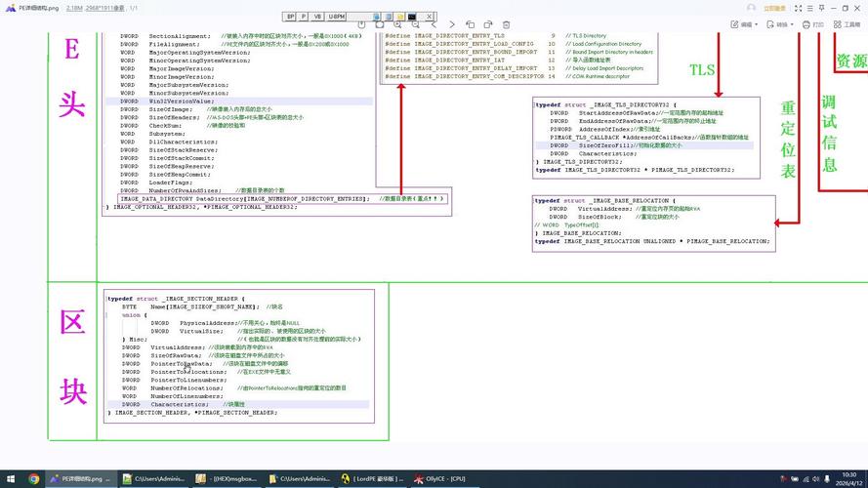Click the login button in title bar
868x488 pixels.
(x=774, y=9)
